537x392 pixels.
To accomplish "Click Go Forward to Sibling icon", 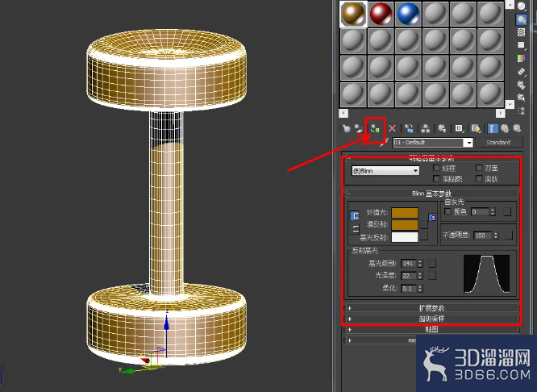I will 517,128.
